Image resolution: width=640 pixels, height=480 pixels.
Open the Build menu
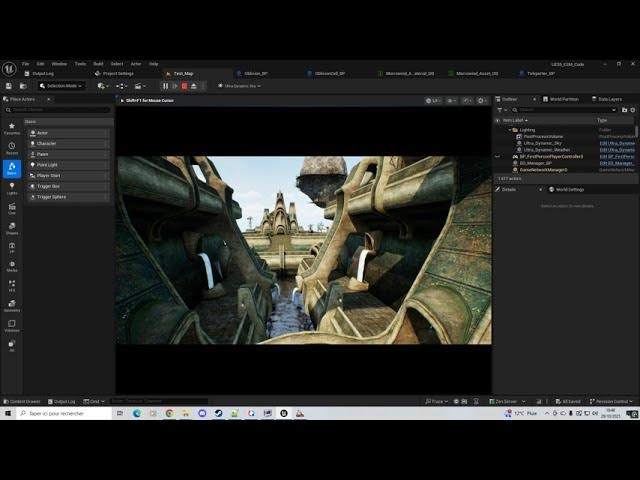point(98,63)
